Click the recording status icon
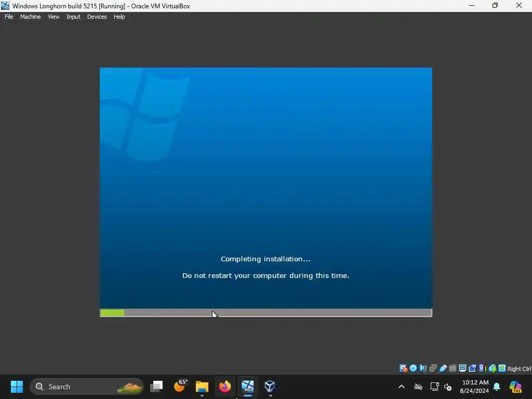The image size is (532, 399). (x=472, y=368)
